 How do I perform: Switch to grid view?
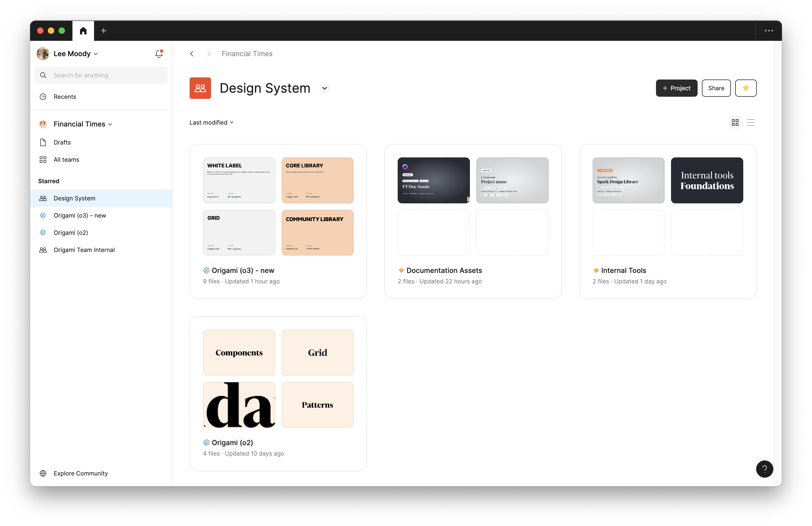click(735, 123)
